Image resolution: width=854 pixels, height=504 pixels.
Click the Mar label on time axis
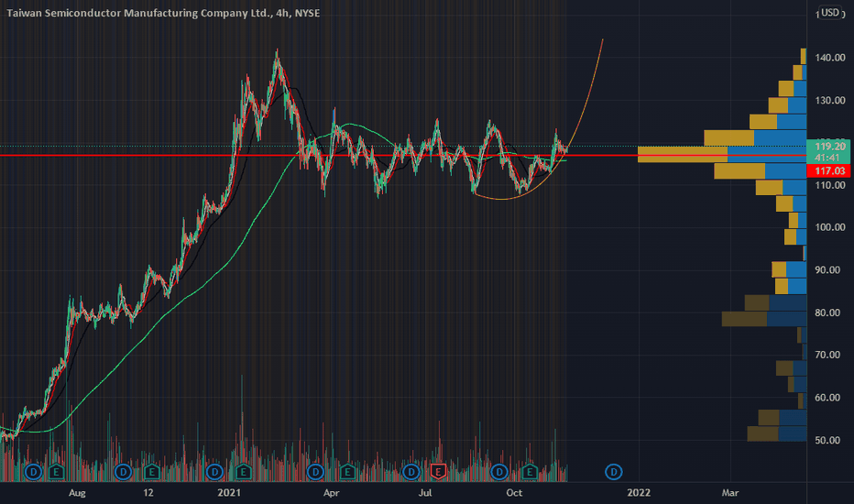[730, 493]
